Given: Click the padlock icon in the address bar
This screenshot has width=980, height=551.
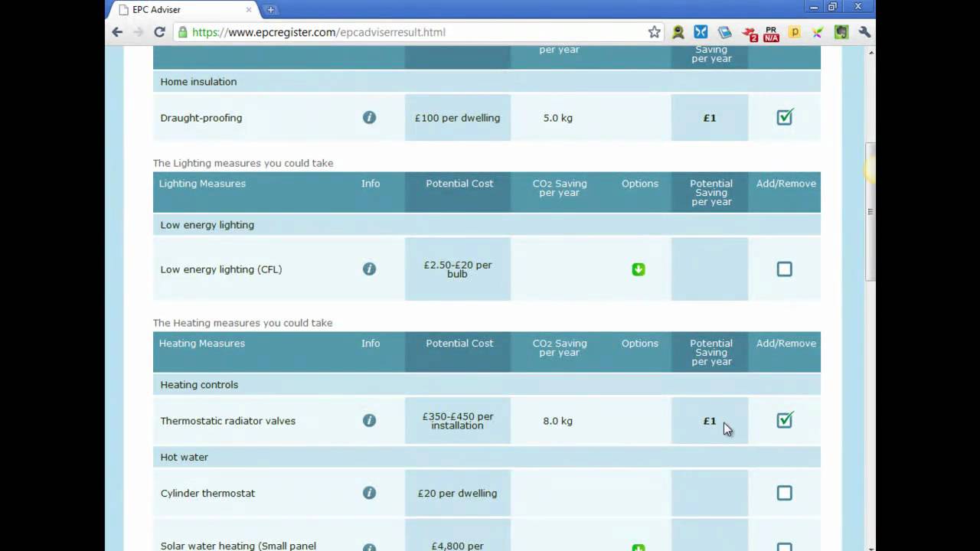Looking at the screenshot, I should tap(182, 32).
